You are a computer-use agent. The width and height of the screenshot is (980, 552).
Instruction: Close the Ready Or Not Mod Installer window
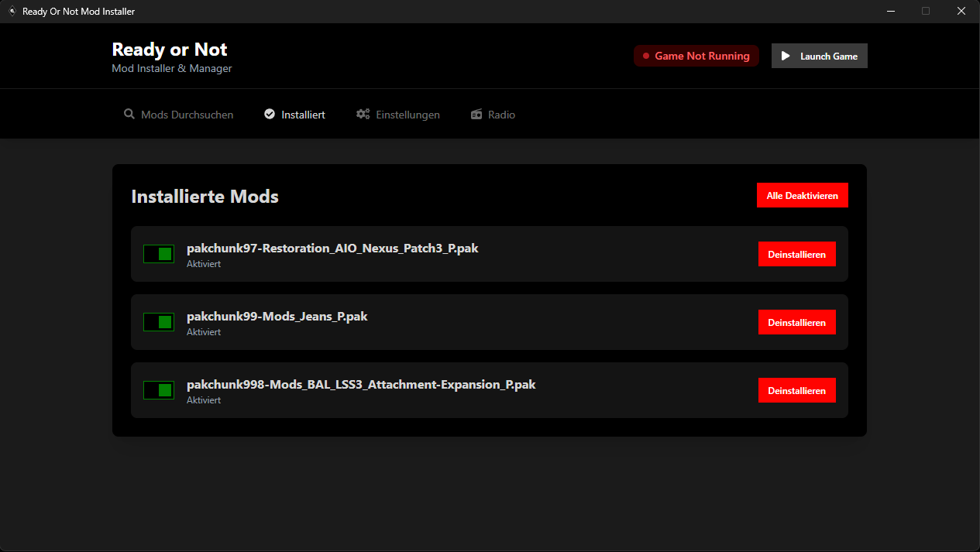[x=961, y=11]
